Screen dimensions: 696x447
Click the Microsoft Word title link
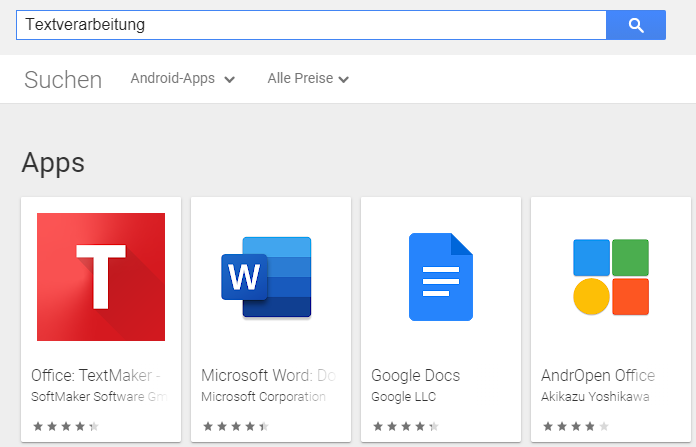[268, 376]
